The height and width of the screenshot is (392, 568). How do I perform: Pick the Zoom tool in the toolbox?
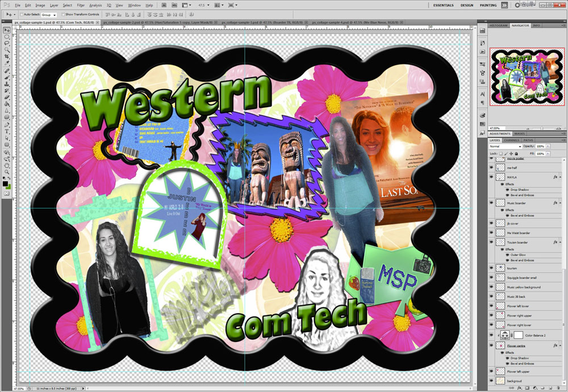tap(7, 172)
